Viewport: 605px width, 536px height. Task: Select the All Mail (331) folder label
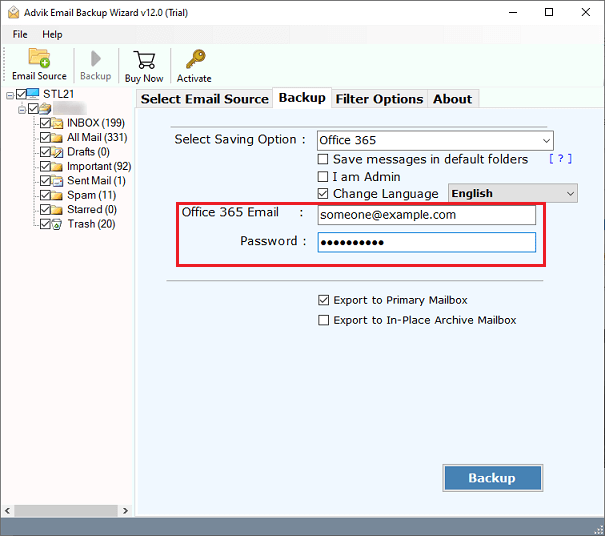(97, 137)
